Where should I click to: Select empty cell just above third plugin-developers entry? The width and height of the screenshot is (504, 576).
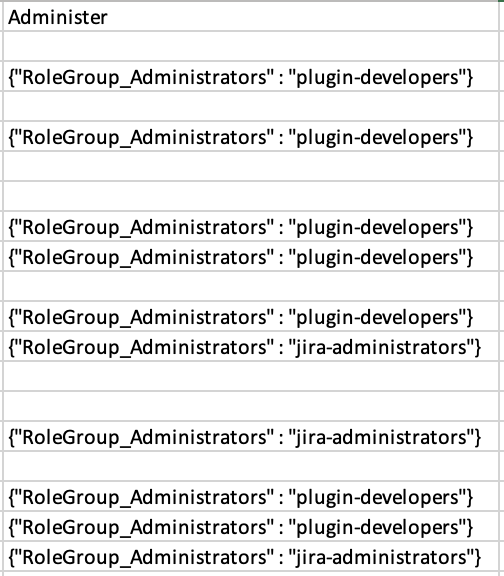click(251, 196)
